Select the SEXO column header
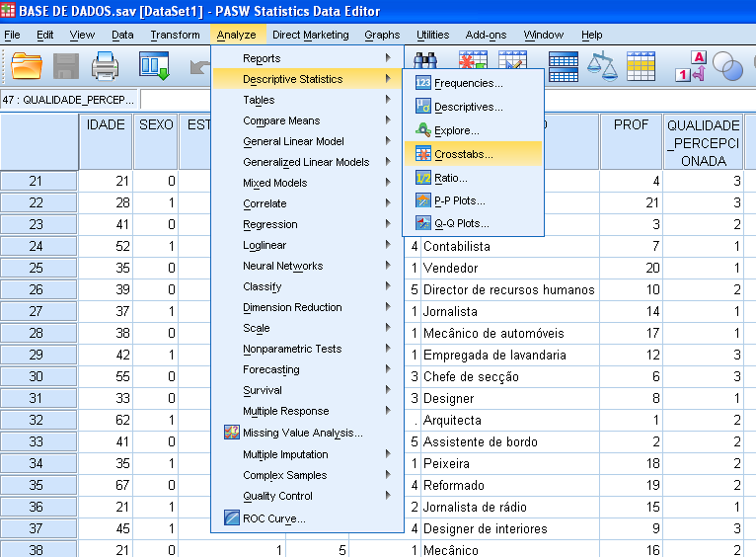 coord(156,142)
